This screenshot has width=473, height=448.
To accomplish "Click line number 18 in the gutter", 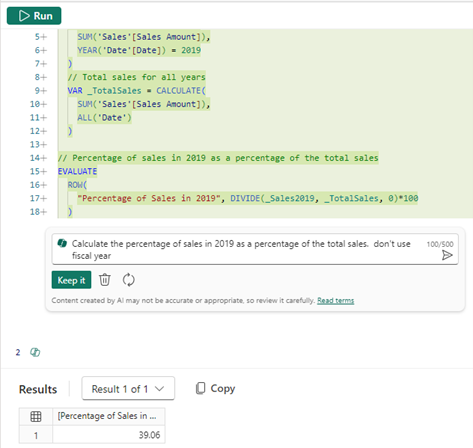I will [x=34, y=212].
